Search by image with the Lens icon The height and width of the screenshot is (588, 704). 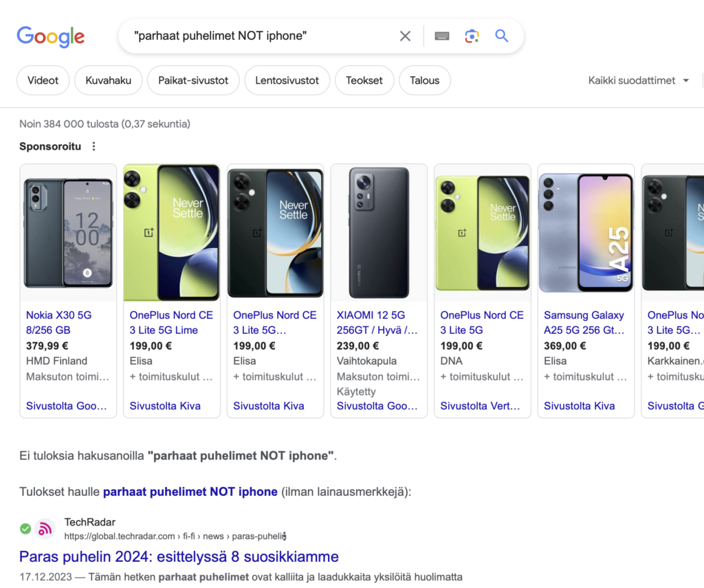point(472,36)
